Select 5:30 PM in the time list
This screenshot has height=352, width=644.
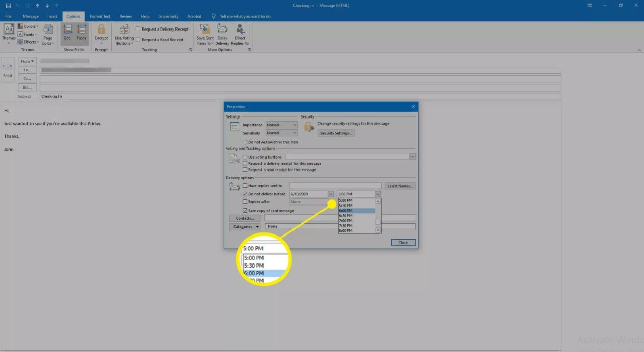[x=357, y=206]
